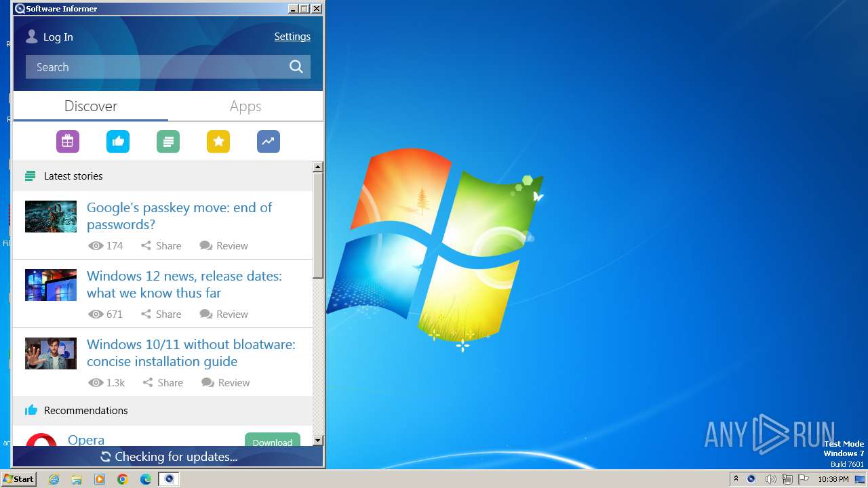868x488 pixels.
Task: Click the Log In user icon
Action: (31, 37)
